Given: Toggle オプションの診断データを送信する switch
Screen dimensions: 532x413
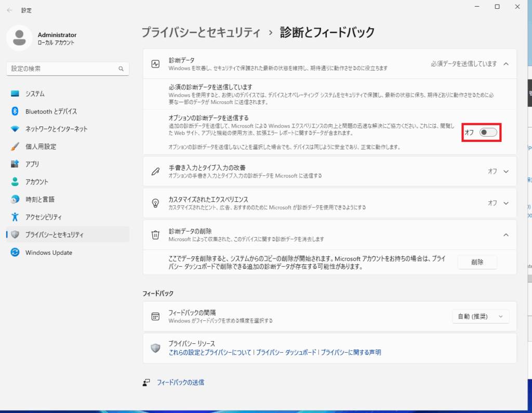Looking at the screenshot, I should tap(488, 133).
